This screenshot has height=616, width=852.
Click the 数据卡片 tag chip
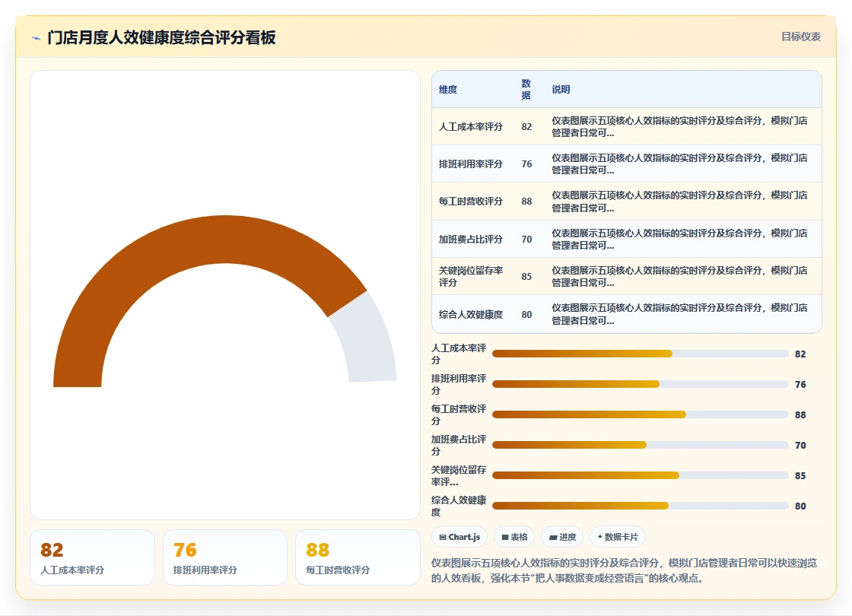coord(617,537)
